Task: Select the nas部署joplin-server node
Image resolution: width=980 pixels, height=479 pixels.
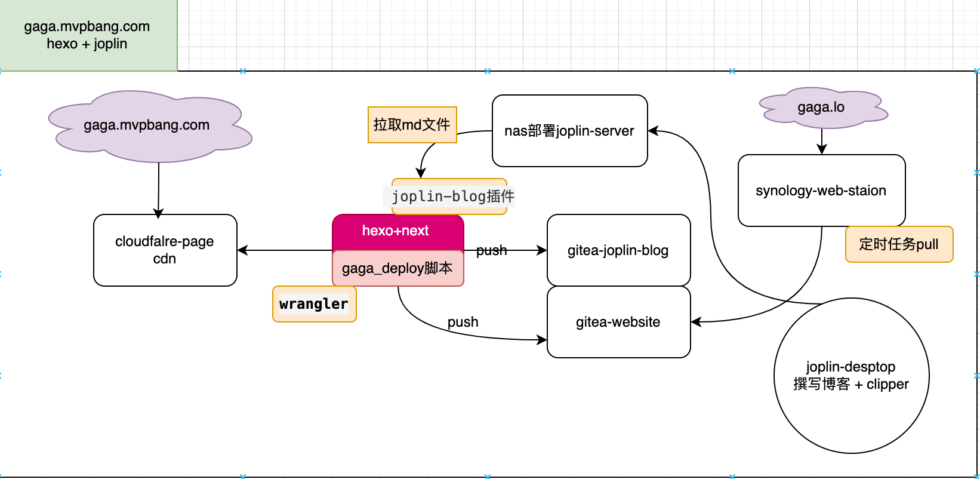Action: [569, 131]
